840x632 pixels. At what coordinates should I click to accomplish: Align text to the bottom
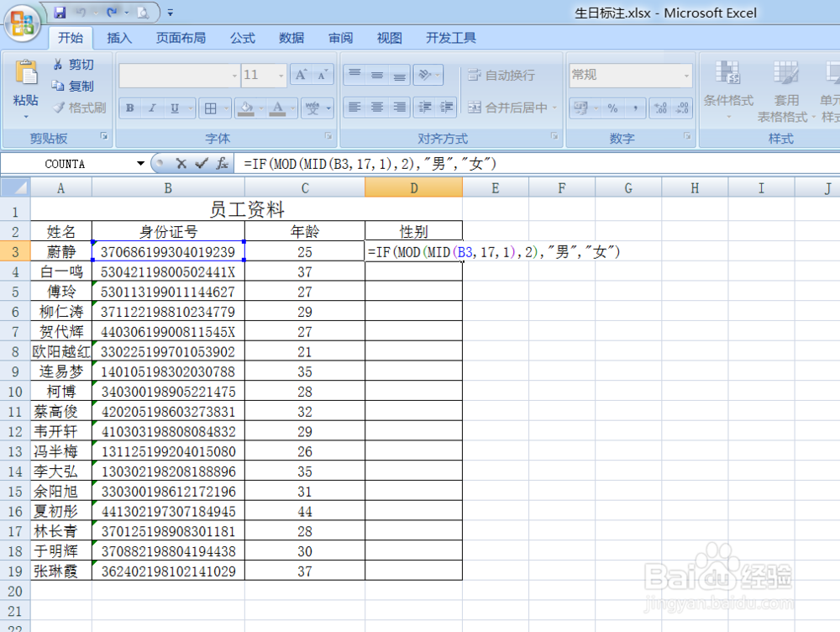click(x=400, y=75)
